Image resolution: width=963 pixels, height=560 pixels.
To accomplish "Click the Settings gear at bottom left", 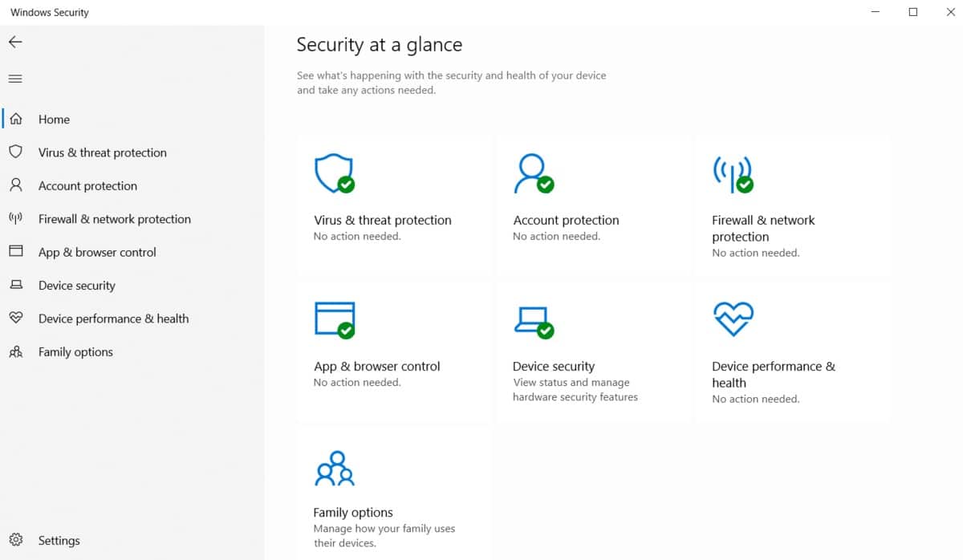I will coord(16,540).
